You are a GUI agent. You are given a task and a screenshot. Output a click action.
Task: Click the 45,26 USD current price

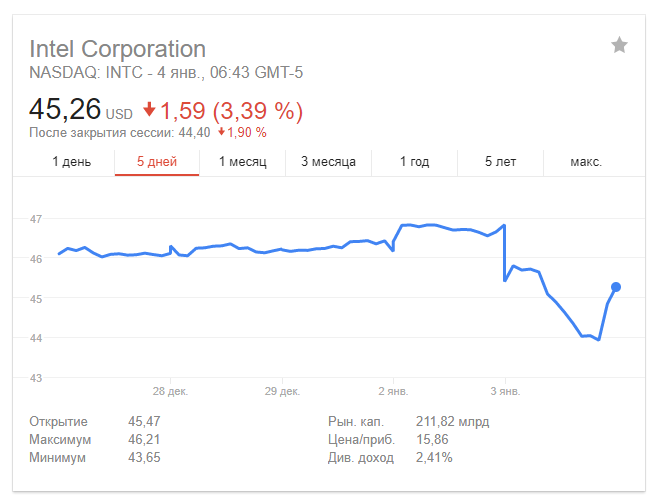pyautogui.click(x=66, y=109)
